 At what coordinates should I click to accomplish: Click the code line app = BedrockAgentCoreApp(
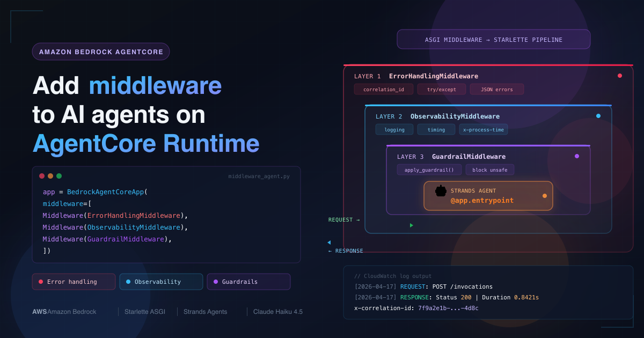click(x=95, y=192)
